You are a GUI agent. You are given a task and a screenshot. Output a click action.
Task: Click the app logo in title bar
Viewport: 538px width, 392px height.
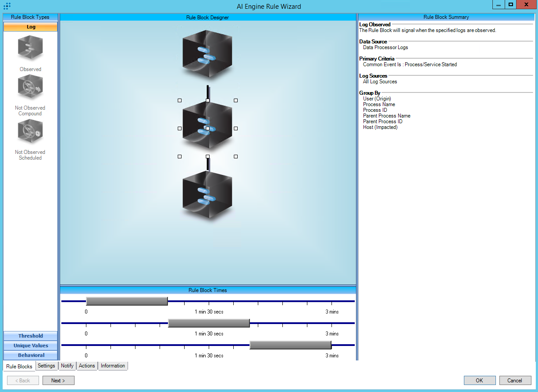point(7,6)
